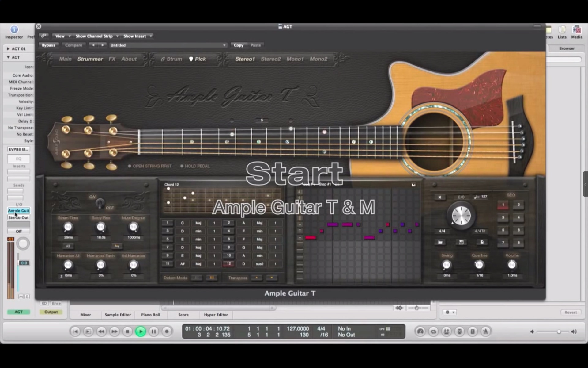Open the Piano Roll tab
The image size is (588, 368).
(x=150, y=315)
